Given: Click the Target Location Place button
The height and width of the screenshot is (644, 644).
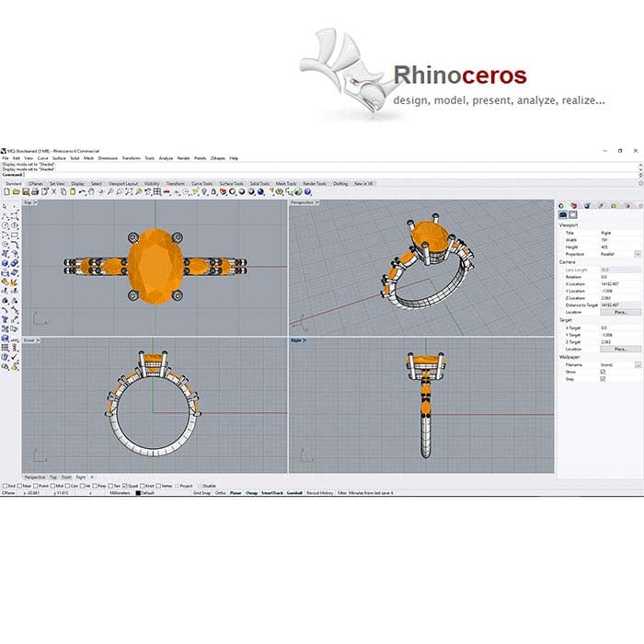Looking at the screenshot, I should click(x=621, y=349).
